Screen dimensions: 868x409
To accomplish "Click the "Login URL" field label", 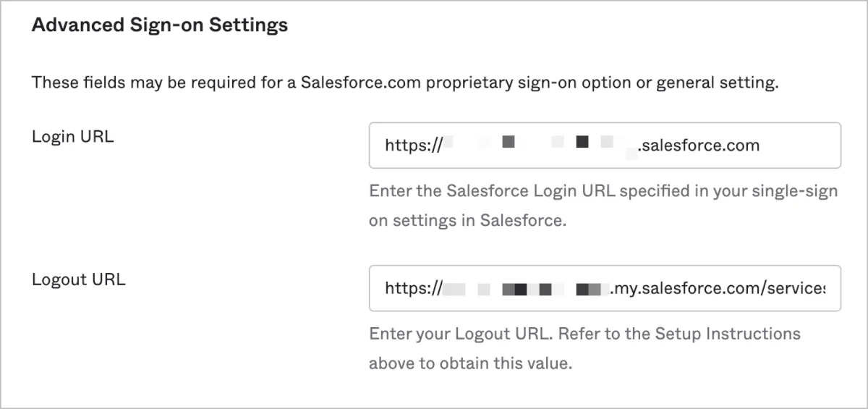I will pos(72,136).
